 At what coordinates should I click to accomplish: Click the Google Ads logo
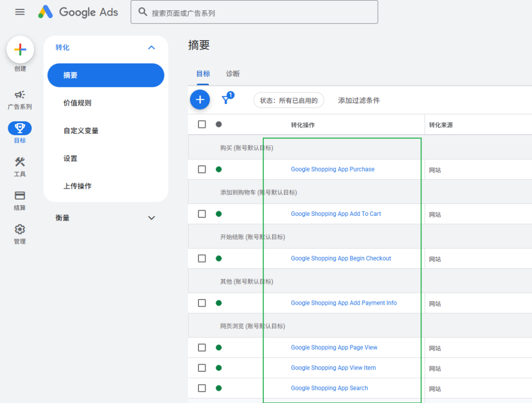click(78, 12)
